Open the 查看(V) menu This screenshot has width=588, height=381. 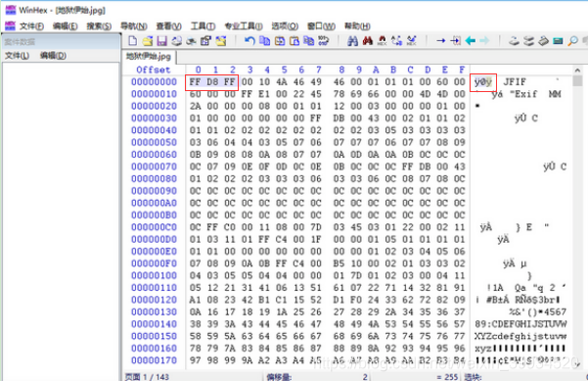point(168,25)
